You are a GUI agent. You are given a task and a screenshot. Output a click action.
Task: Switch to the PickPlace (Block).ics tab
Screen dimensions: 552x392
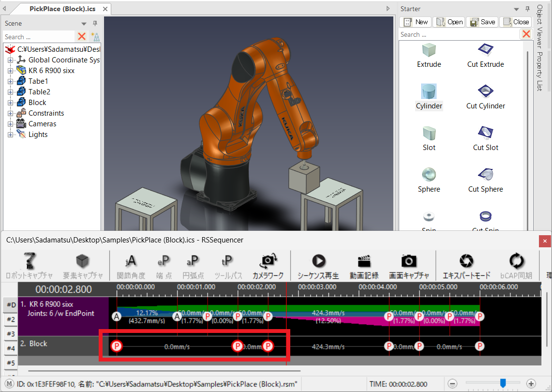coord(62,9)
